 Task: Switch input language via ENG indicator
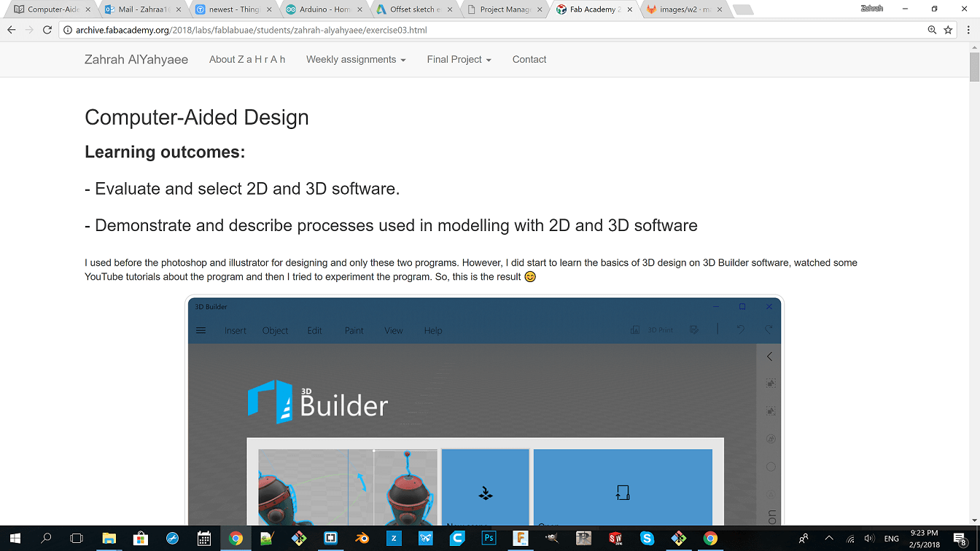pyautogui.click(x=891, y=539)
